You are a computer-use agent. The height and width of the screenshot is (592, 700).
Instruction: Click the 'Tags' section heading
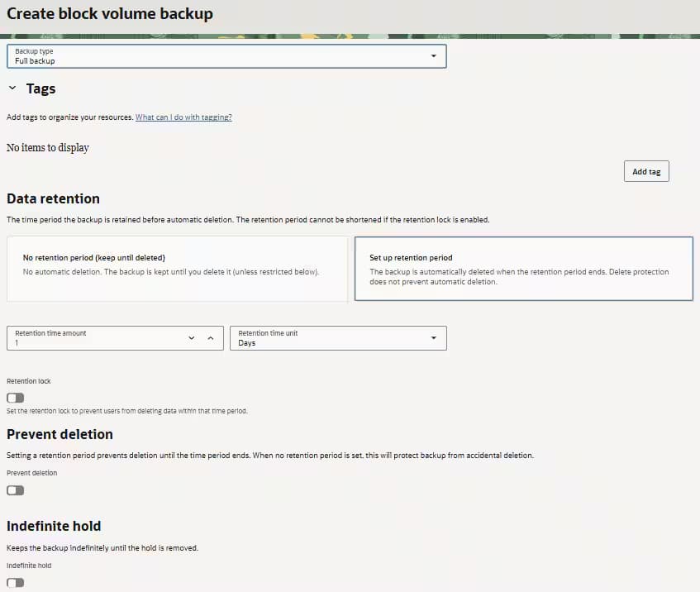click(x=40, y=88)
